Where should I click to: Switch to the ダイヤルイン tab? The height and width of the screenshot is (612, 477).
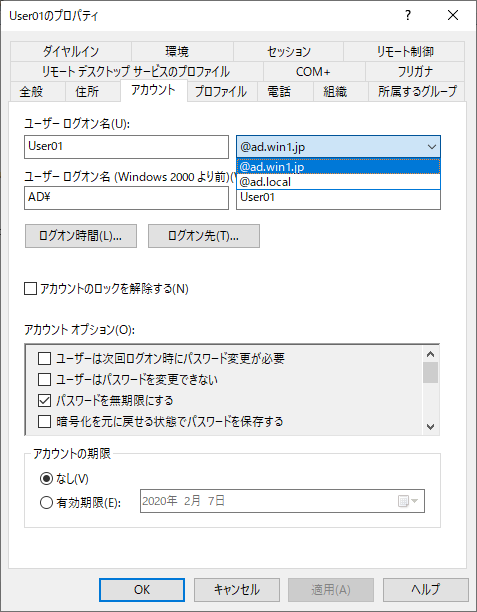tap(71, 52)
